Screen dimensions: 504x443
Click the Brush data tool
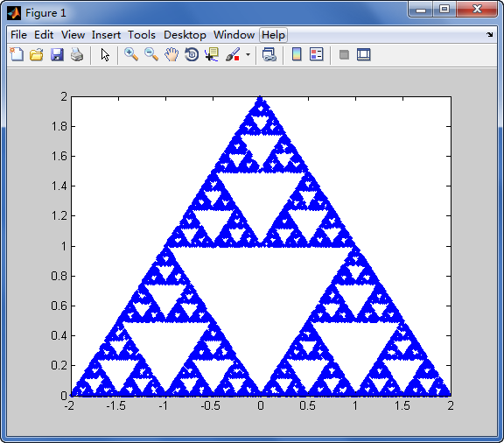(233, 54)
